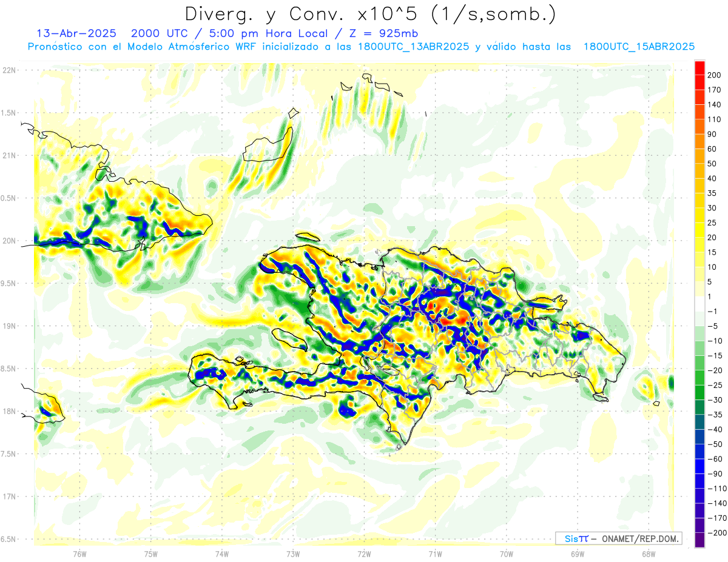Click the colorbar value '-170'
Screen dimensions: 728x562
[x=718, y=518]
